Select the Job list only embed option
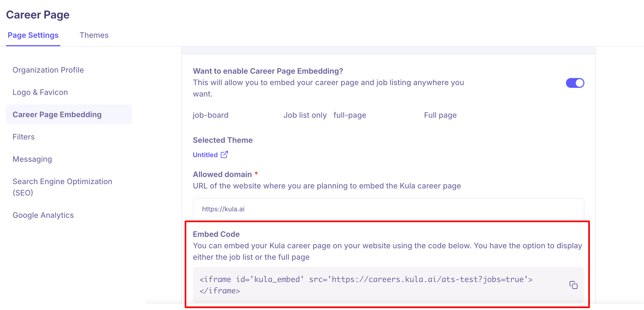 pyautogui.click(x=305, y=115)
